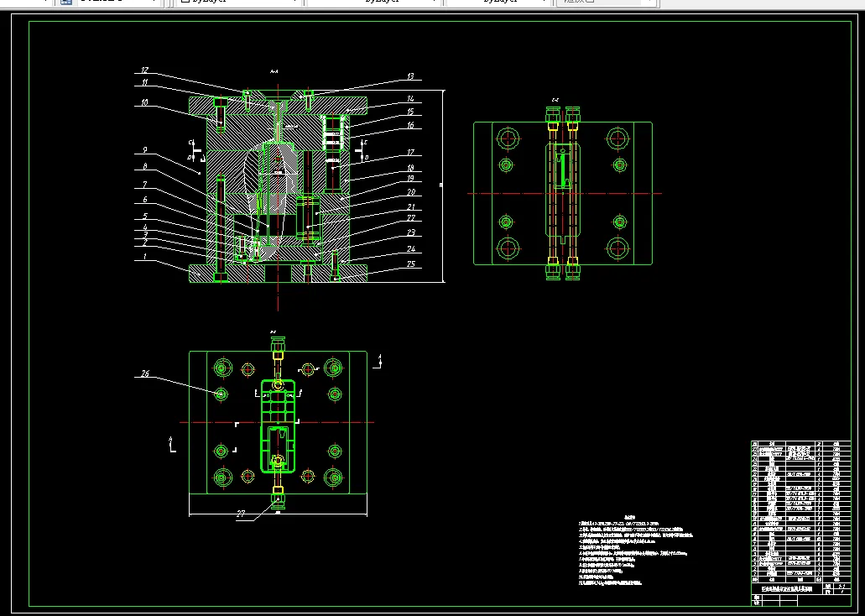Open the linetype ByLayer dropdown
865x616 pixels.
click(x=373, y=2)
